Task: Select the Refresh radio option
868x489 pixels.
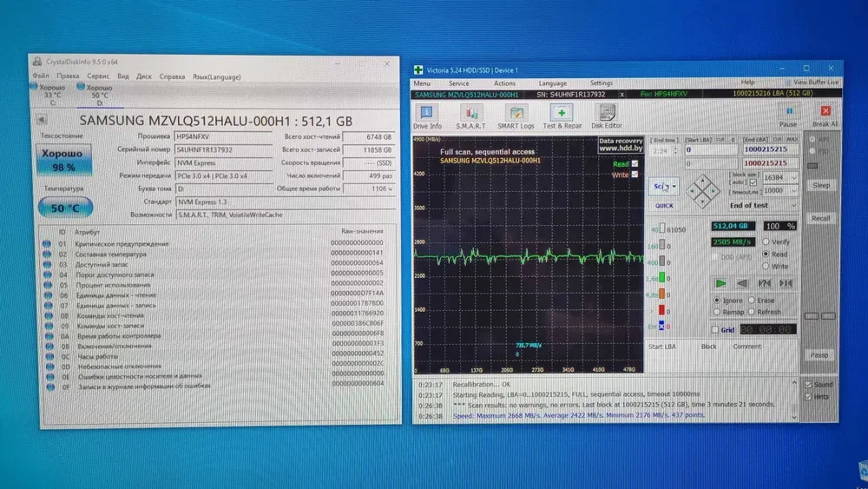Action: 752,312
